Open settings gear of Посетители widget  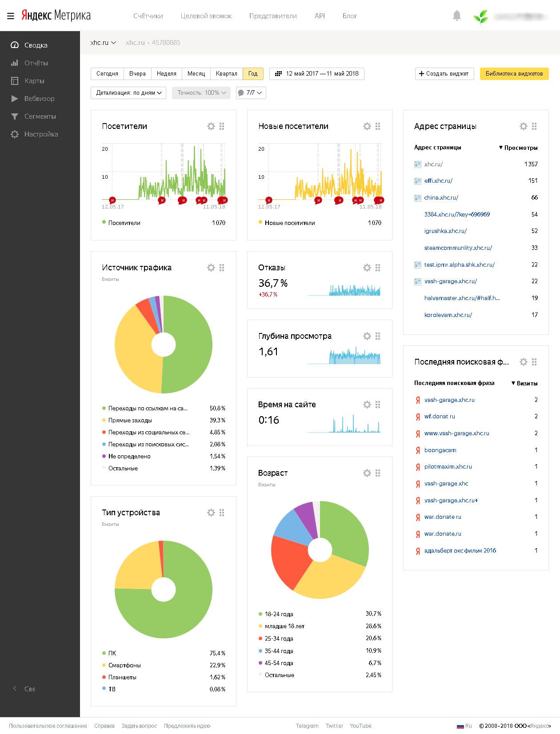pos(211,126)
